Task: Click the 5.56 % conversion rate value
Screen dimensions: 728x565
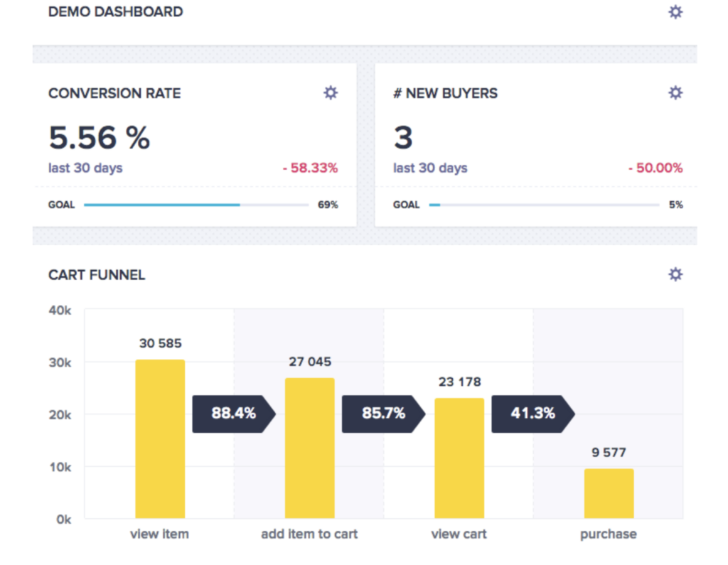Action: click(100, 137)
